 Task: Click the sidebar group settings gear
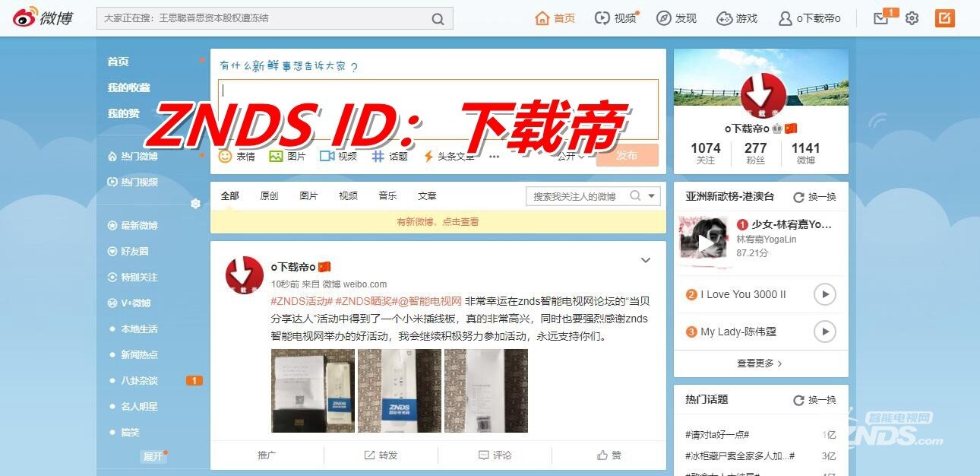click(x=195, y=204)
